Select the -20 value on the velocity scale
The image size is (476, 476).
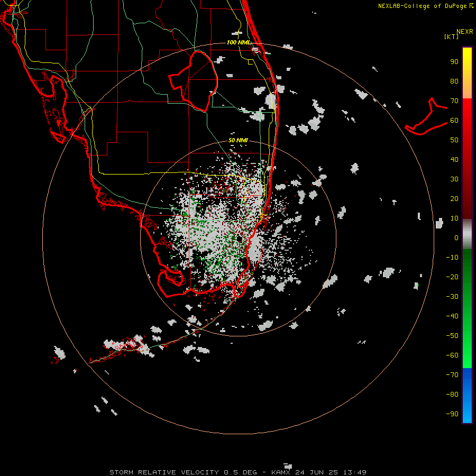[x=452, y=277]
